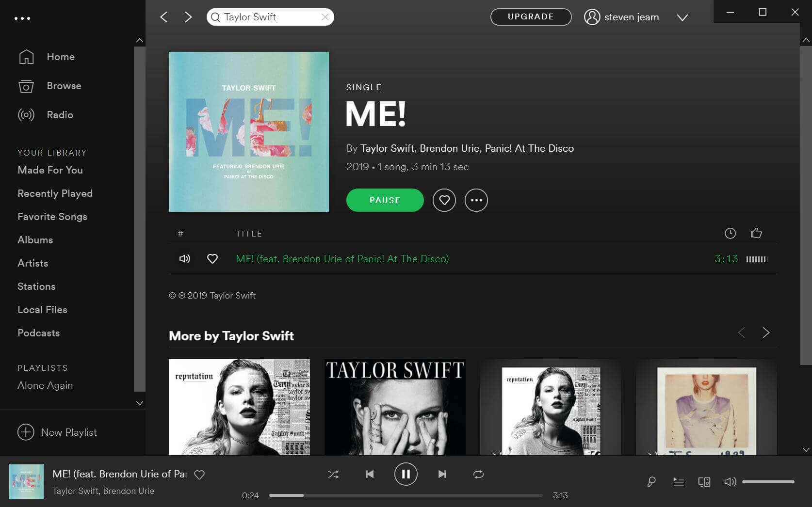
Task: Create a New Playlist
Action: click(x=57, y=432)
